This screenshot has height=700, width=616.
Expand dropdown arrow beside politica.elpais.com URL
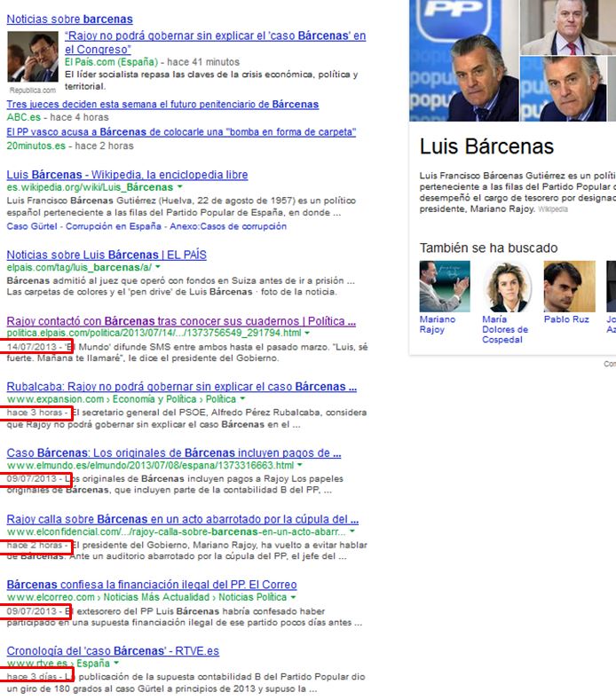click(307, 334)
